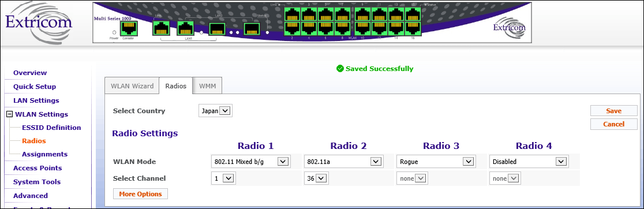Image resolution: width=644 pixels, height=209 pixels.
Task: Click the More Options button
Action: tap(140, 194)
